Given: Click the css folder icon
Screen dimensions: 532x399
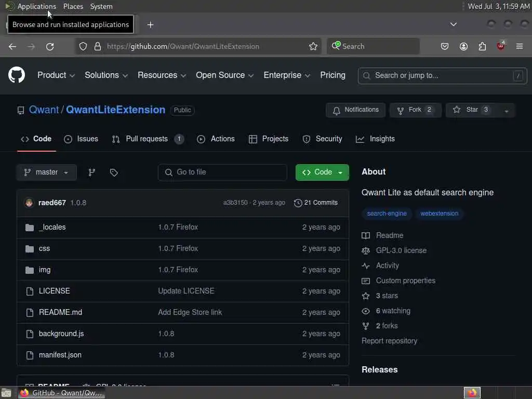Looking at the screenshot, I should pyautogui.click(x=30, y=249).
